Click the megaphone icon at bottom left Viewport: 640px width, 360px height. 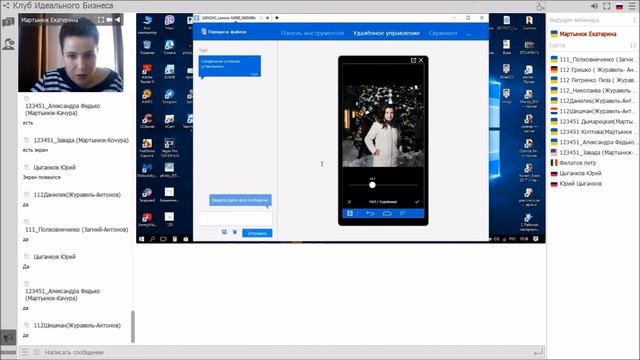click(x=8, y=338)
